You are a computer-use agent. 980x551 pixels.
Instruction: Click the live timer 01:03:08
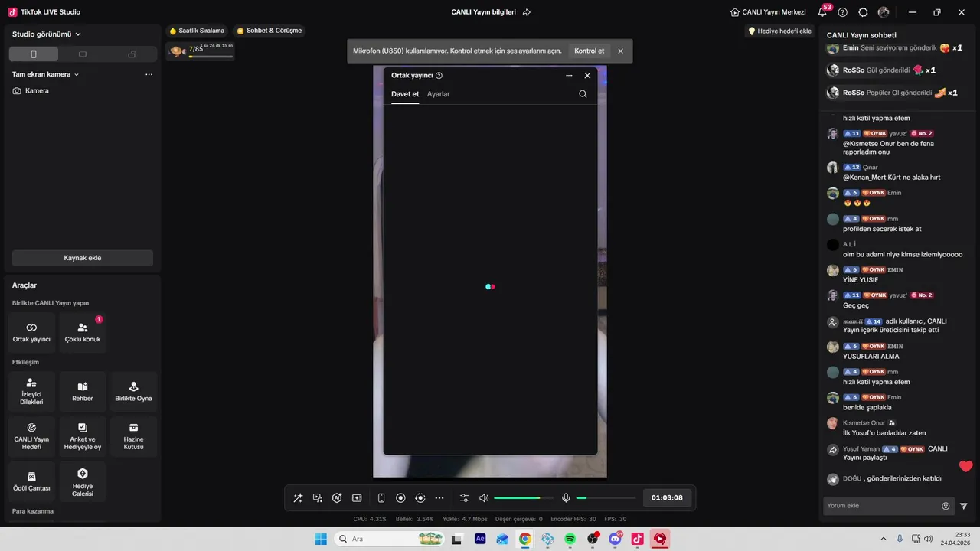[667, 498]
